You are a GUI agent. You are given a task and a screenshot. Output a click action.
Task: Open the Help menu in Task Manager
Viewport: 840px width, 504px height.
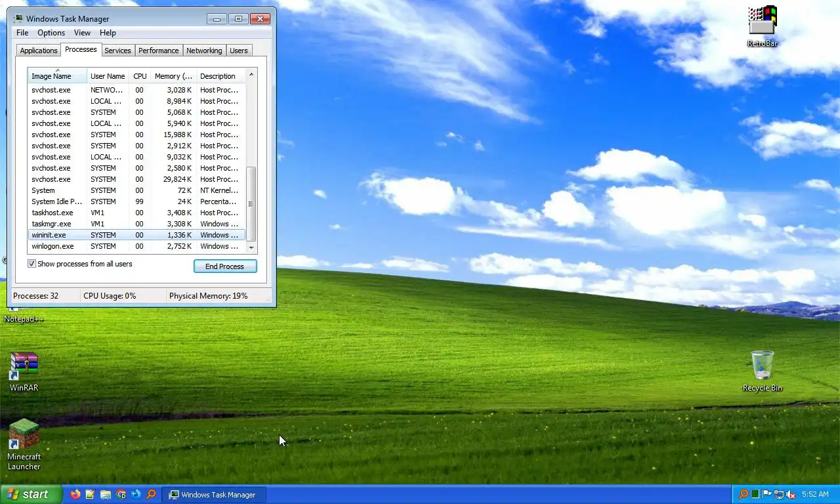coord(108,33)
